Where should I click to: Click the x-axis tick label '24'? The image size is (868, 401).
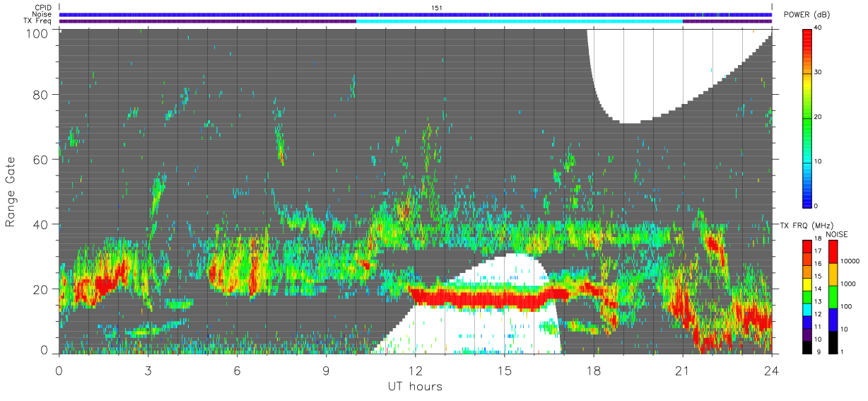772,370
